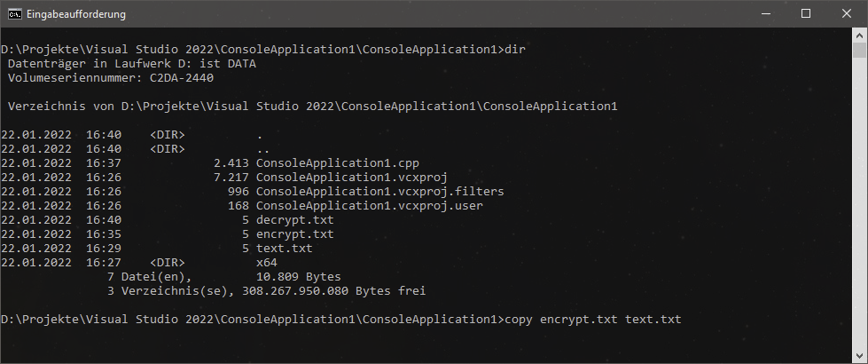The height and width of the screenshot is (364, 868).
Task: Click the x64 directory entry
Action: (x=266, y=263)
